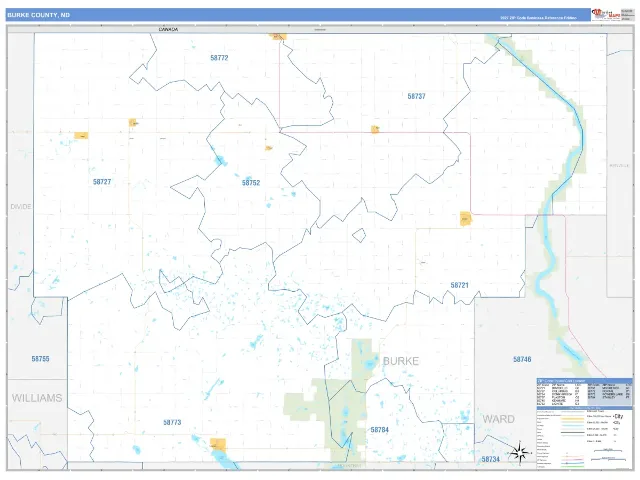The width and height of the screenshot is (640, 480).
Task: Select ZIP code label 58746
Action: tap(522, 359)
